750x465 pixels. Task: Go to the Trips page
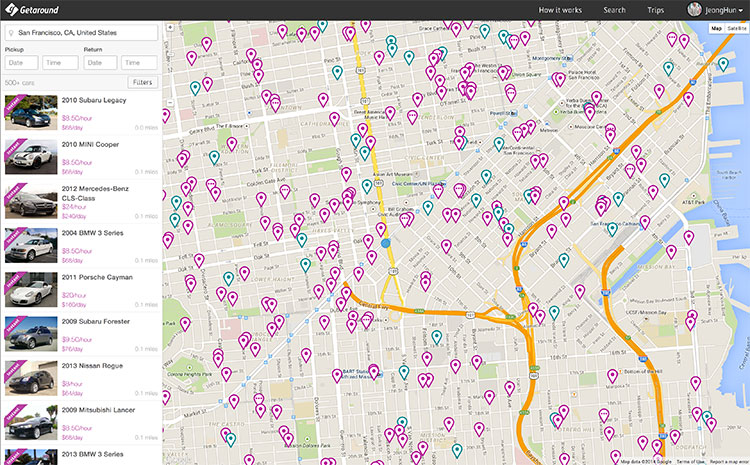[x=655, y=10]
